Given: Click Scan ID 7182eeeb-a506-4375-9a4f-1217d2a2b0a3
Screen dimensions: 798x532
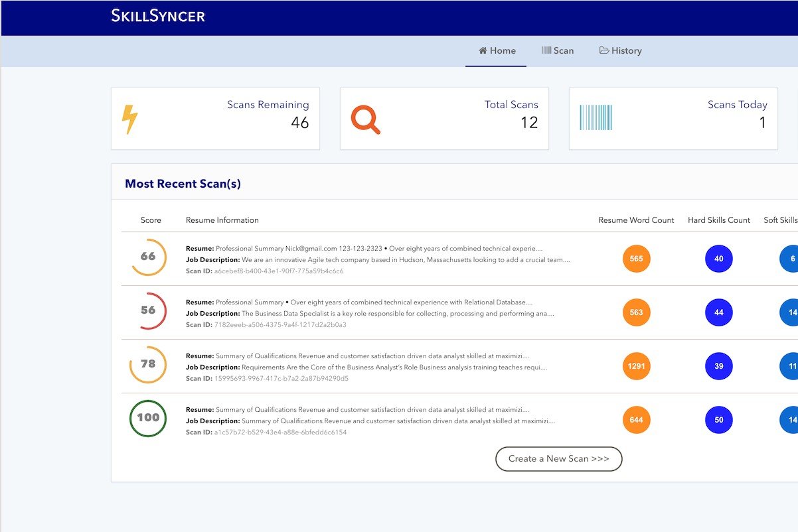Looking at the screenshot, I should [x=266, y=325].
